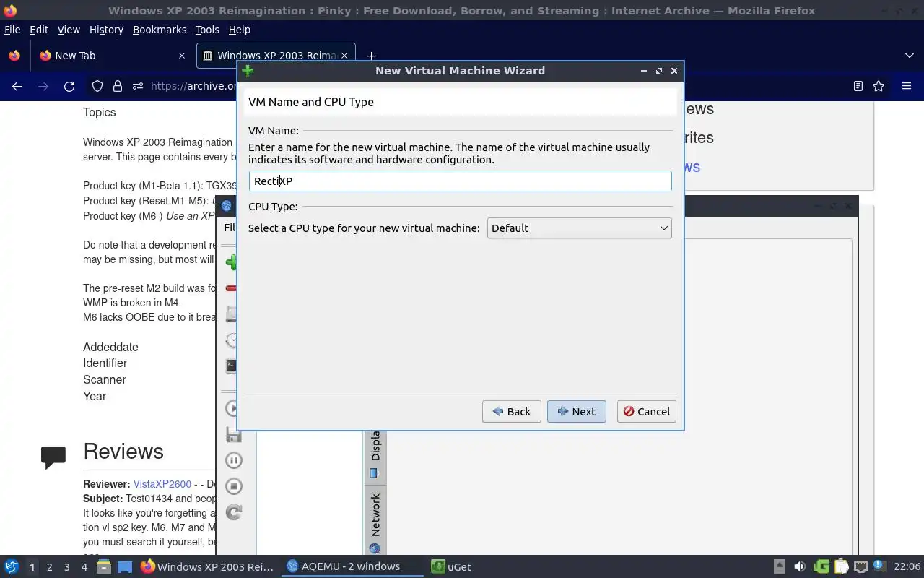Switch to the AQEMU taskbar entry
Screen dimensions: 924x578
pos(352,567)
